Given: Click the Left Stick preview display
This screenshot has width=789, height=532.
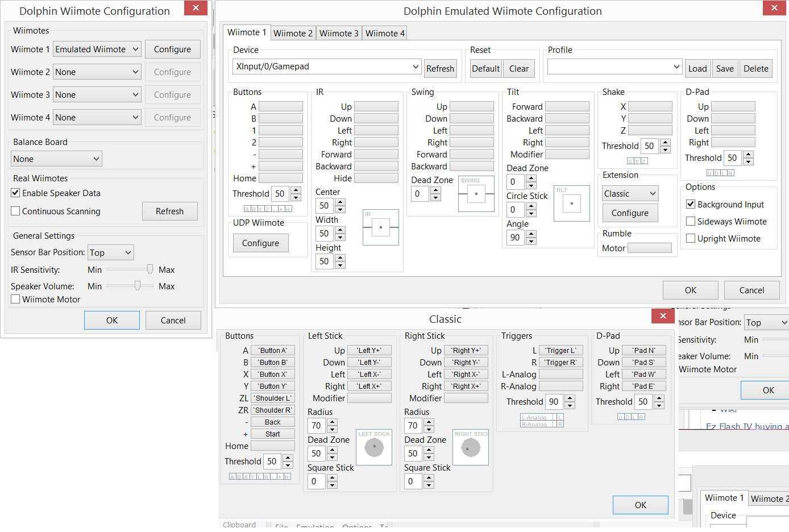Looking at the screenshot, I should click(x=374, y=448).
